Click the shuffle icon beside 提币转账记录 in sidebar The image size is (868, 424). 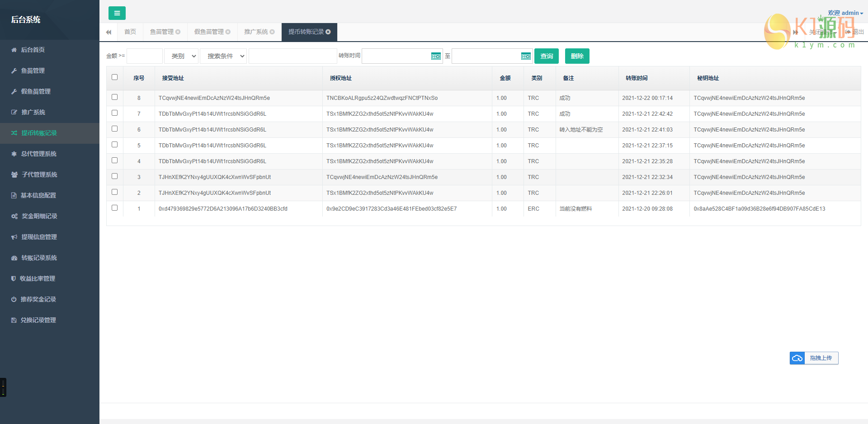(x=14, y=133)
